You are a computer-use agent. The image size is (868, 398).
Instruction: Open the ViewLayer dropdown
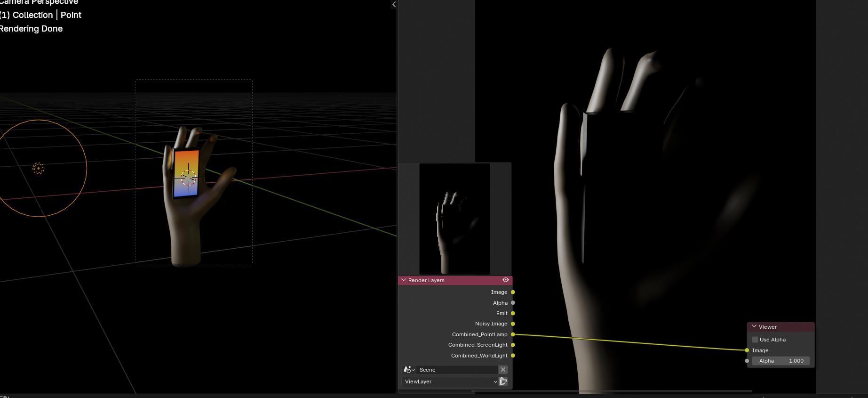click(x=450, y=382)
